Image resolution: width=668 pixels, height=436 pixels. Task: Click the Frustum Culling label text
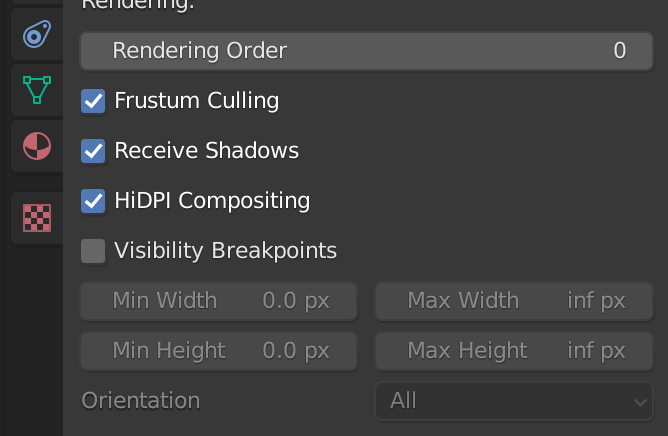point(196,101)
